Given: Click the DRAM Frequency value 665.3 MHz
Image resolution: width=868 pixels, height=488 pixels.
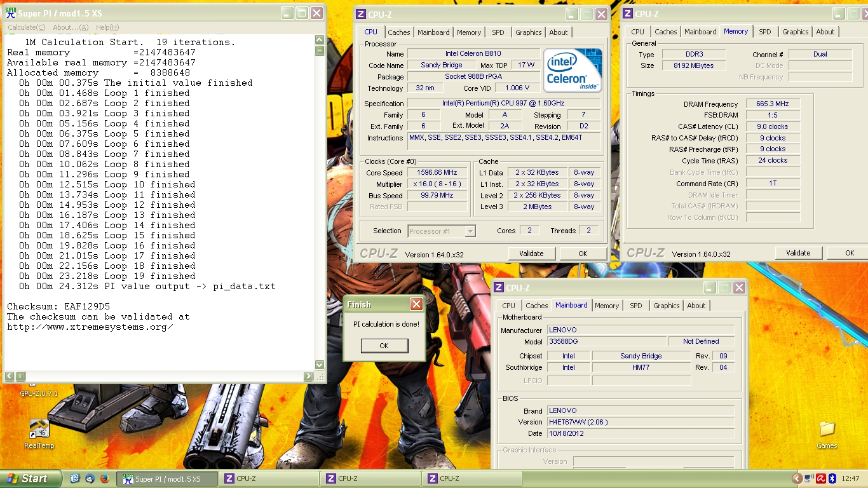Looking at the screenshot, I should coord(773,104).
